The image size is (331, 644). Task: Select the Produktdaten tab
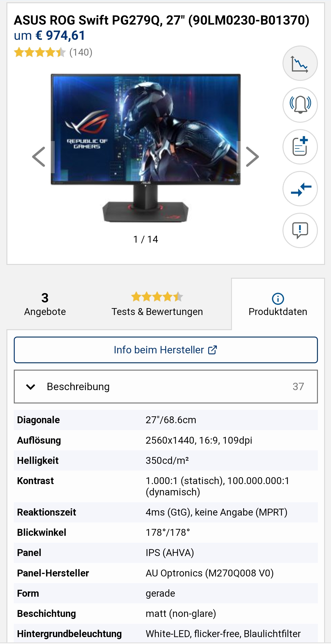click(278, 312)
